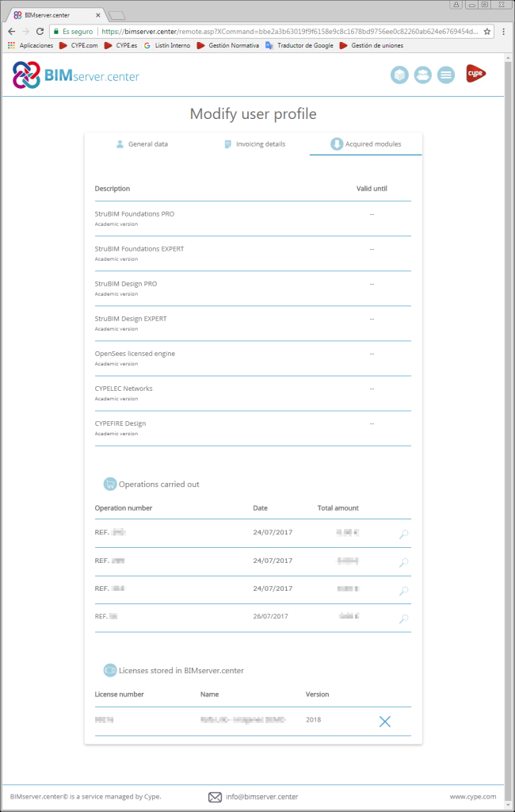View details of 26/07/2017 operation magnifier
Screen dimensions: 515x812
pos(404,618)
